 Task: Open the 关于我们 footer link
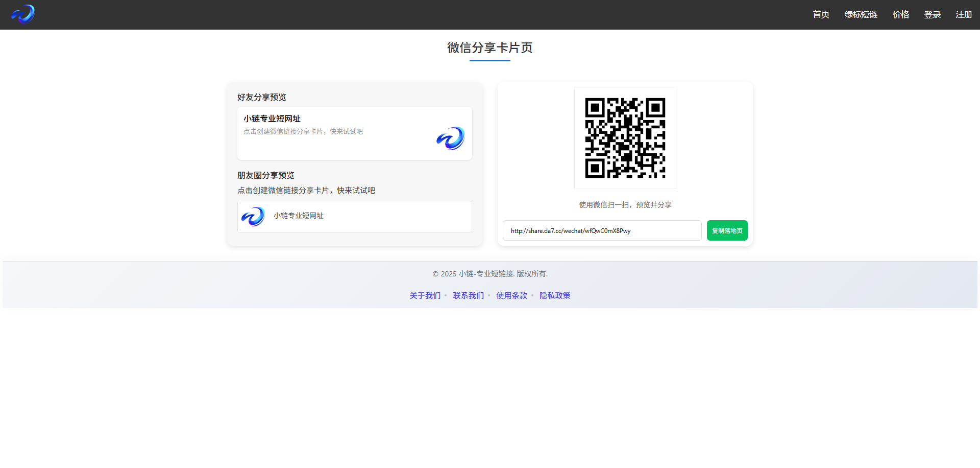coord(425,295)
